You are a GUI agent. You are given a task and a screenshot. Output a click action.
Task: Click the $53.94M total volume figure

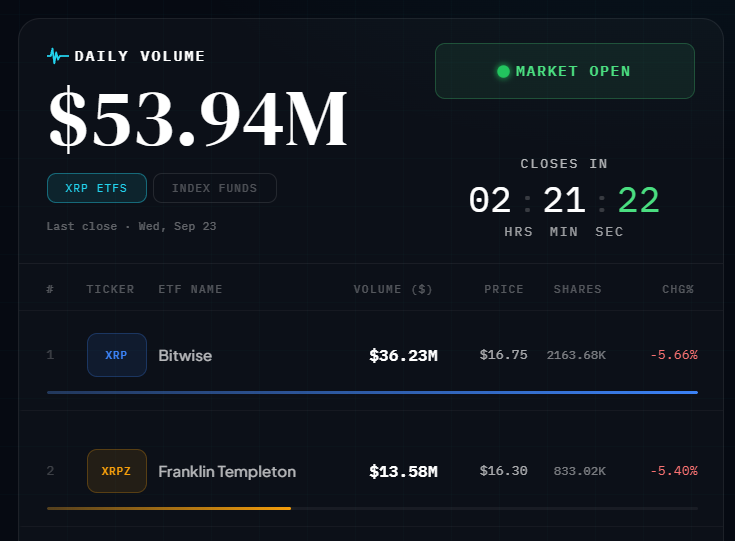(198, 120)
